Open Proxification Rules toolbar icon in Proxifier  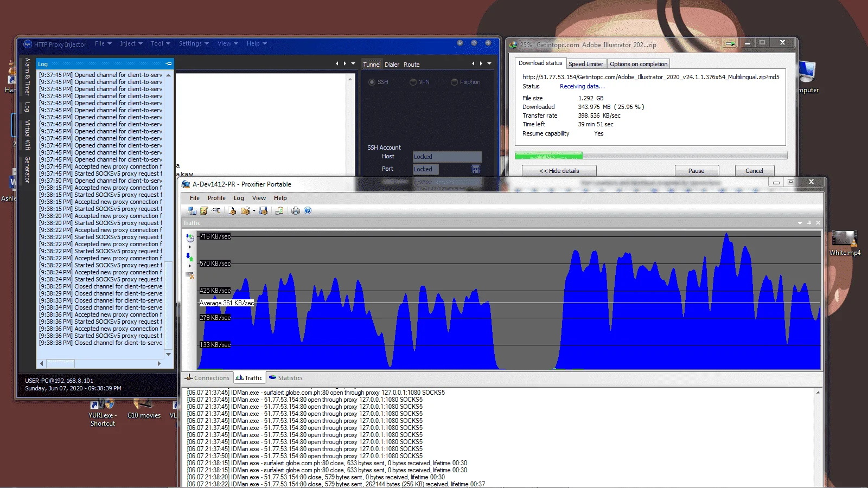(204, 210)
